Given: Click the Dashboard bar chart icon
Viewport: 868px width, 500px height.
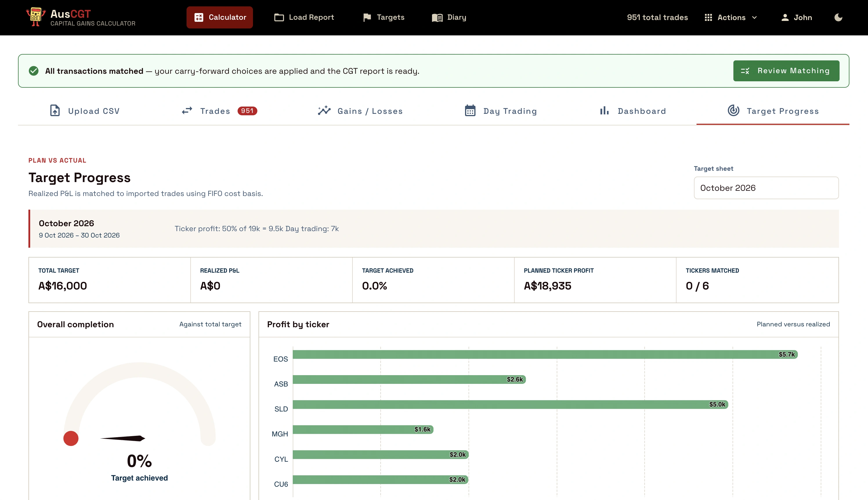Looking at the screenshot, I should click(605, 111).
